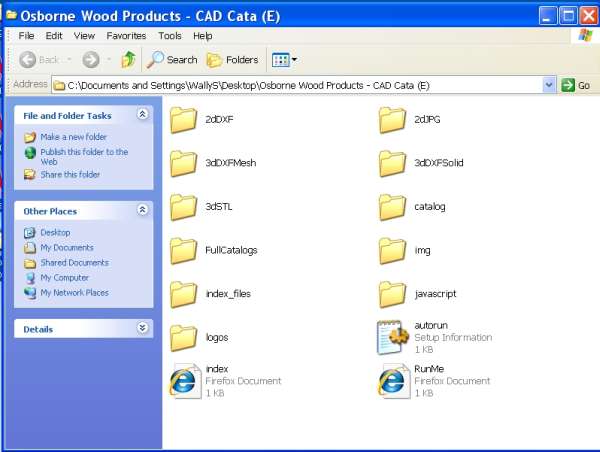Open the Back history dropdown arrow
The image size is (600, 452).
pyautogui.click(x=69, y=60)
